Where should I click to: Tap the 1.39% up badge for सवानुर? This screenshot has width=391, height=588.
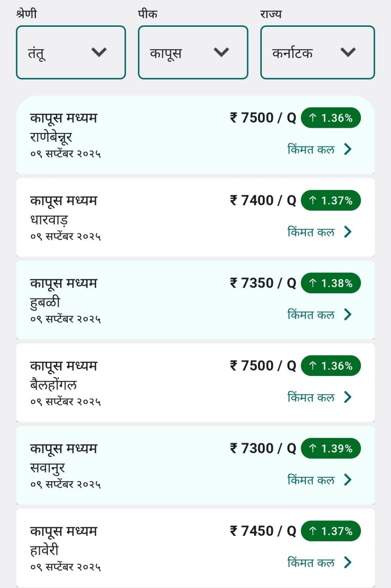click(331, 449)
